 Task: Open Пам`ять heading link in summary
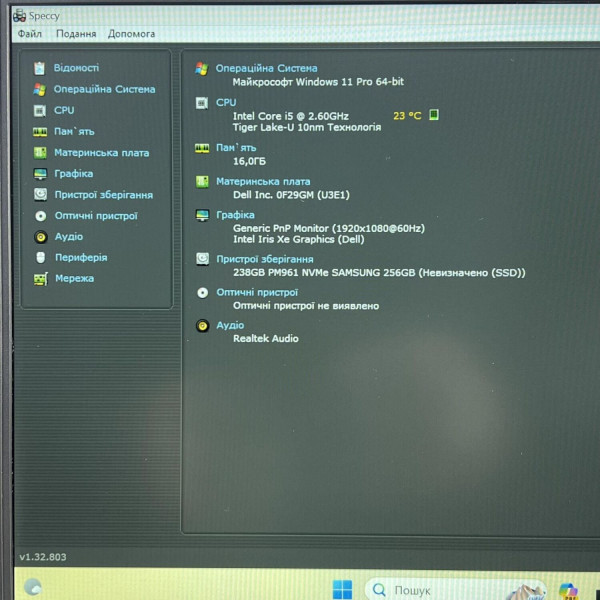(x=236, y=148)
